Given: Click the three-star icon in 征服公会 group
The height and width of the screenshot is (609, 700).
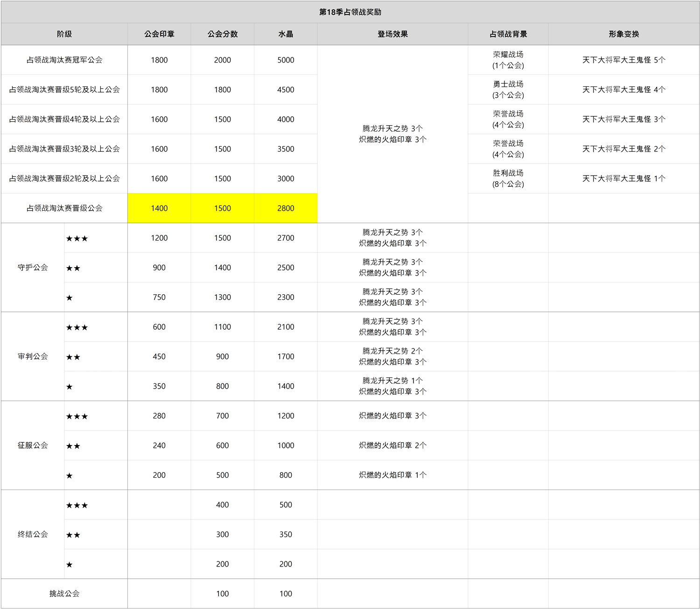Looking at the screenshot, I should (77, 417).
